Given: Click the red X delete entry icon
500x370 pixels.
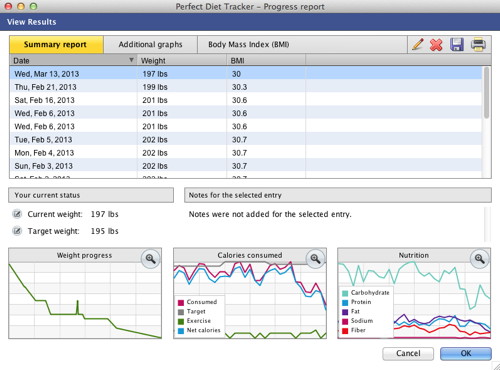Looking at the screenshot, I should point(436,45).
